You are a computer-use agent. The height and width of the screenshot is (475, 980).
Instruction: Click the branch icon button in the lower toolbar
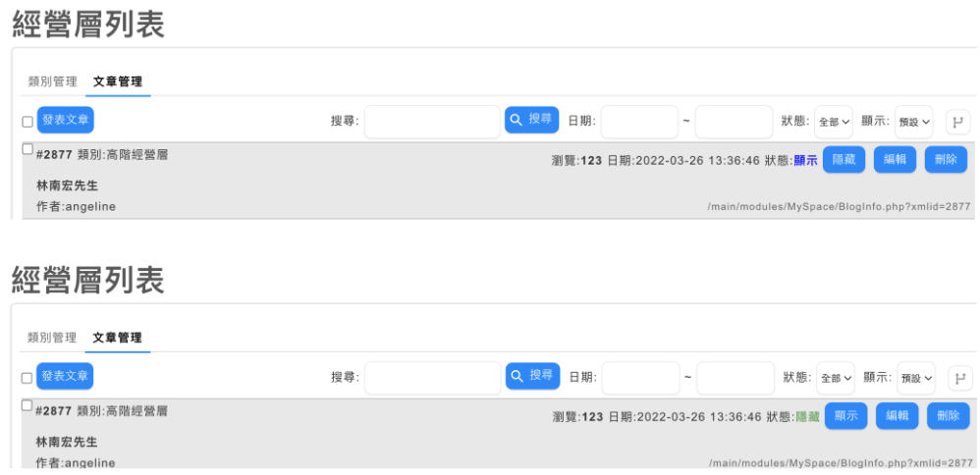[960, 378]
